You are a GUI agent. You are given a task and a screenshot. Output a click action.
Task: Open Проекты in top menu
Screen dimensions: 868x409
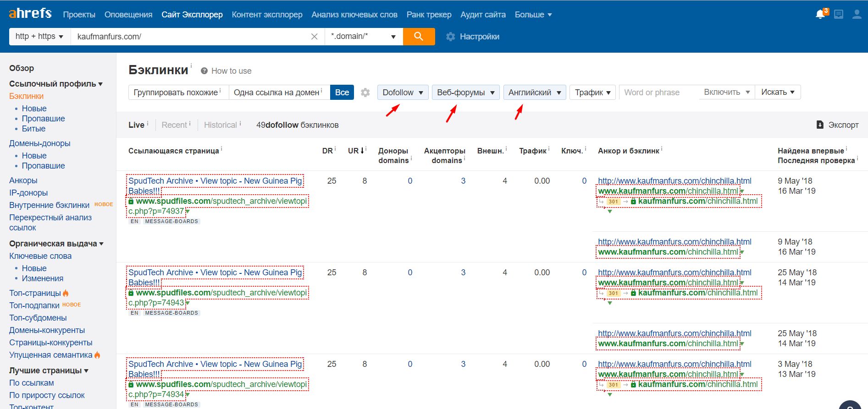[x=79, y=15]
